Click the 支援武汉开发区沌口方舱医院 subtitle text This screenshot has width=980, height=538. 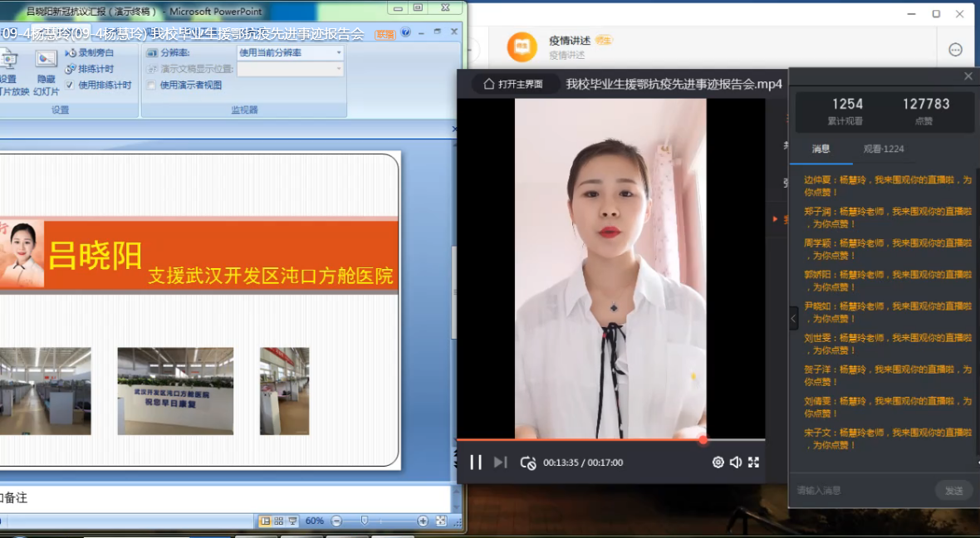271,276
